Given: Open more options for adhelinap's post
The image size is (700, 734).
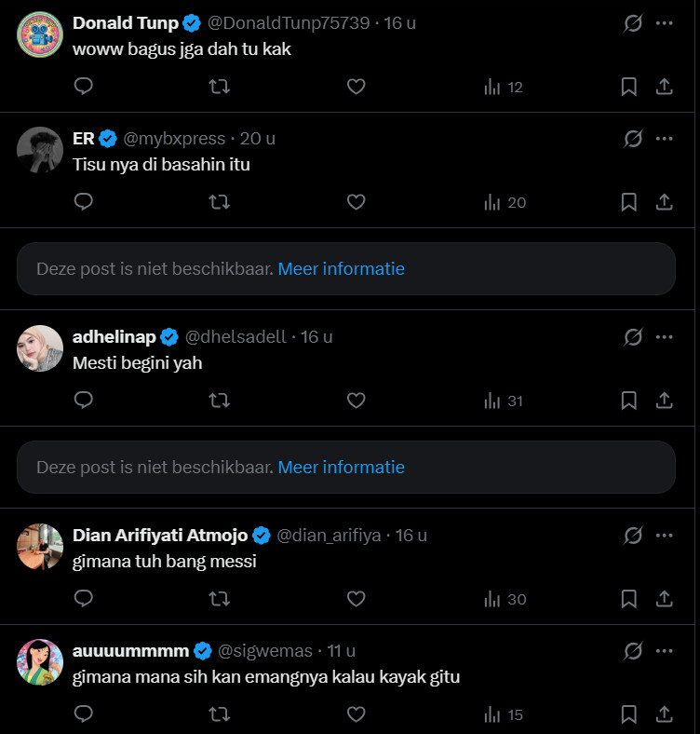Looking at the screenshot, I should coord(664,337).
